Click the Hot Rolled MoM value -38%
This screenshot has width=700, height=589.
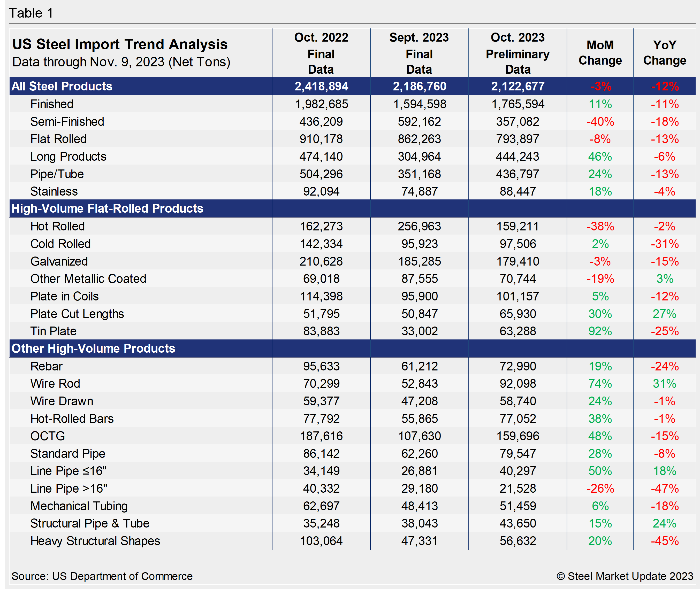[600, 226]
